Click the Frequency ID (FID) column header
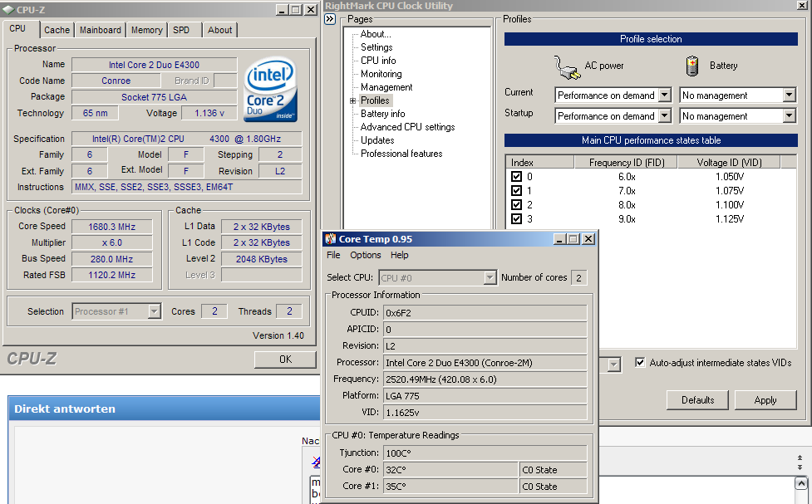The height and width of the screenshot is (504, 812). (x=626, y=163)
